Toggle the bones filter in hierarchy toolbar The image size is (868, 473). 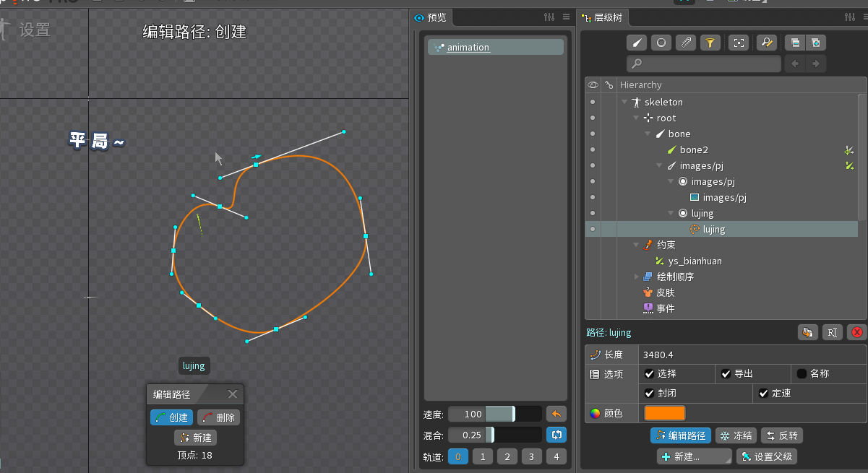tap(637, 43)
